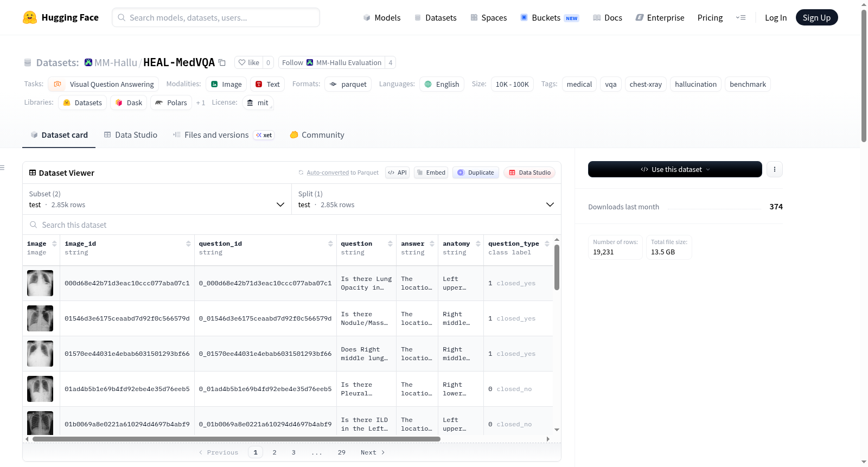868x467 pixels.
Task: Open the Pricing page
Action: click(x=710, y=17)
